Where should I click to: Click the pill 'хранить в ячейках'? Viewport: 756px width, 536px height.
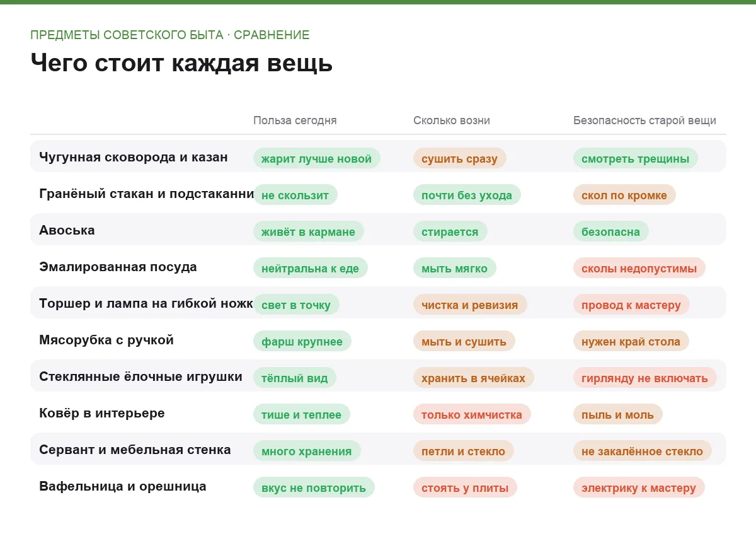[x=474, y=378]
